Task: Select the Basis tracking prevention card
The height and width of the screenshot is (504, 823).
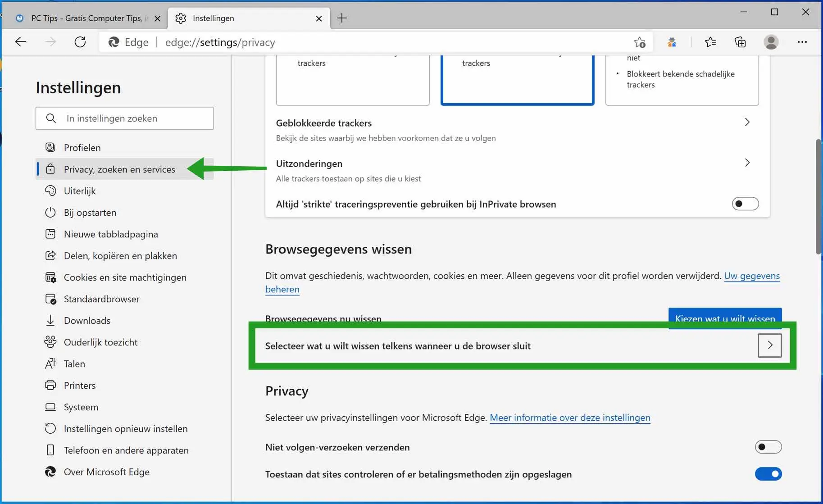Action: [353, 80]
